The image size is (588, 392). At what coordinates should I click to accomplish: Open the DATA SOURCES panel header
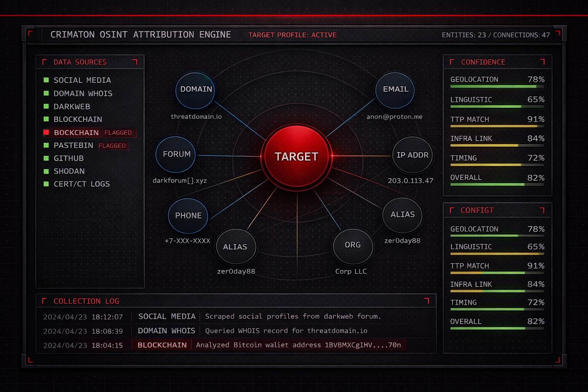pos(80,62)
